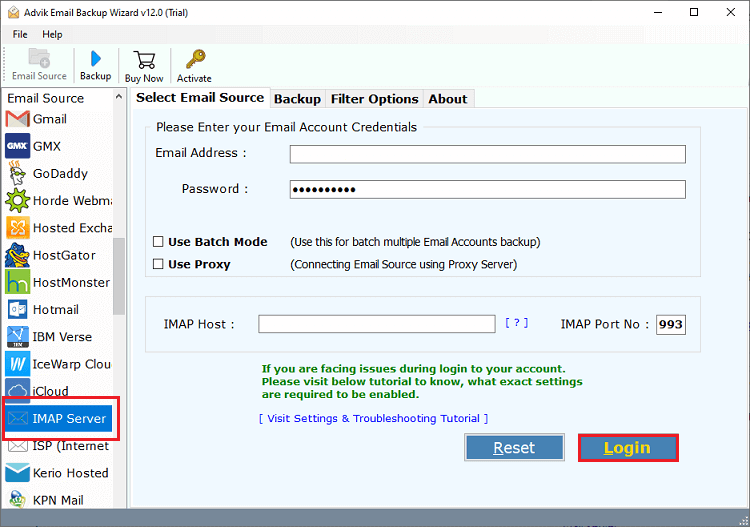The image size is (750, 527).
Task: Select Kerio Hosted label in list
Action: [70, 473]
